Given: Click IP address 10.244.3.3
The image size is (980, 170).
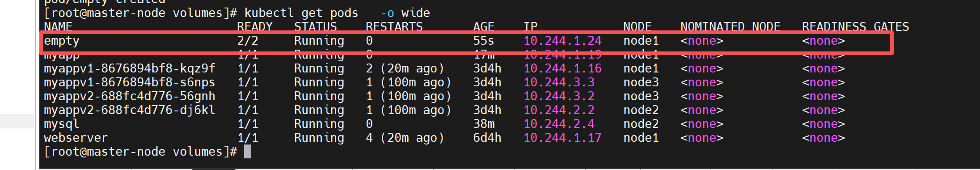Looking at the screenshot, I should (x=559, y=82).
